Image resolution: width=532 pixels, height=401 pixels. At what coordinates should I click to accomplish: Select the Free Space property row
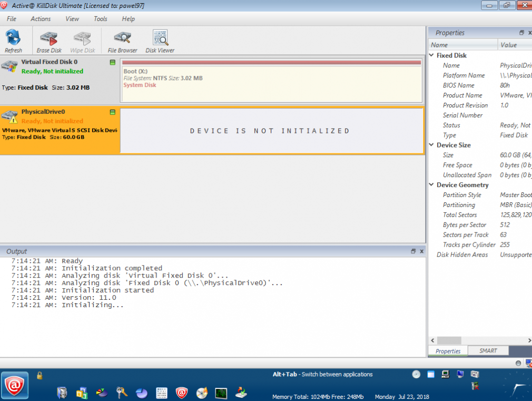point(480,165)
